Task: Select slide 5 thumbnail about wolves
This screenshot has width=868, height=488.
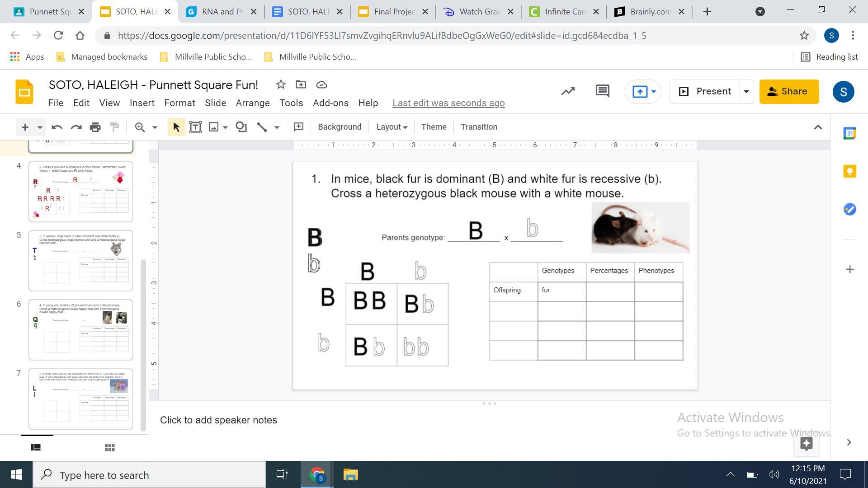Action: tap(80, 260)
